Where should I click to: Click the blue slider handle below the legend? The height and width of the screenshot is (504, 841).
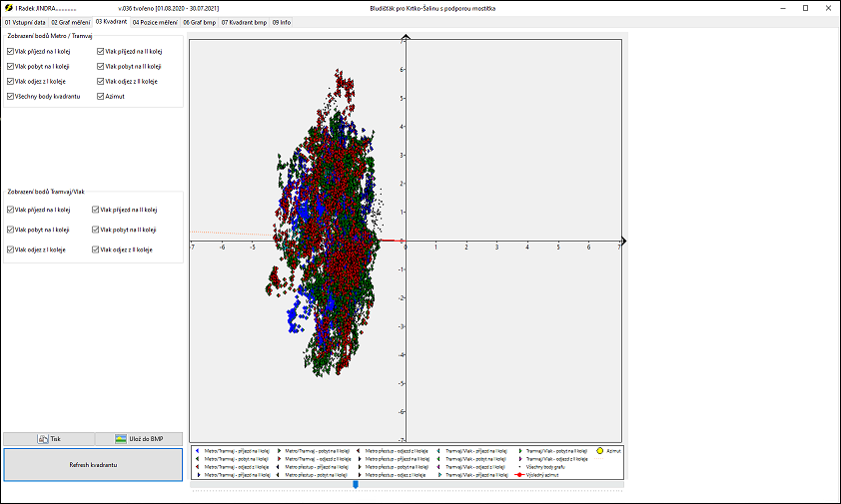click(x=356, y=485)
